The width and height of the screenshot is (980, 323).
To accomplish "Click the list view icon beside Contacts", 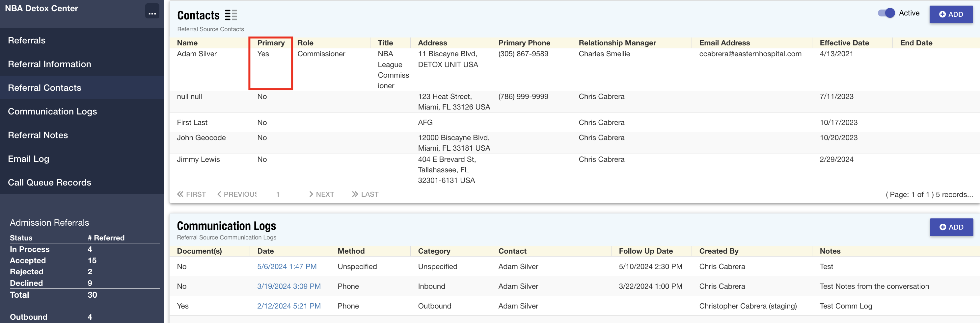I will (x=231, y=15).
